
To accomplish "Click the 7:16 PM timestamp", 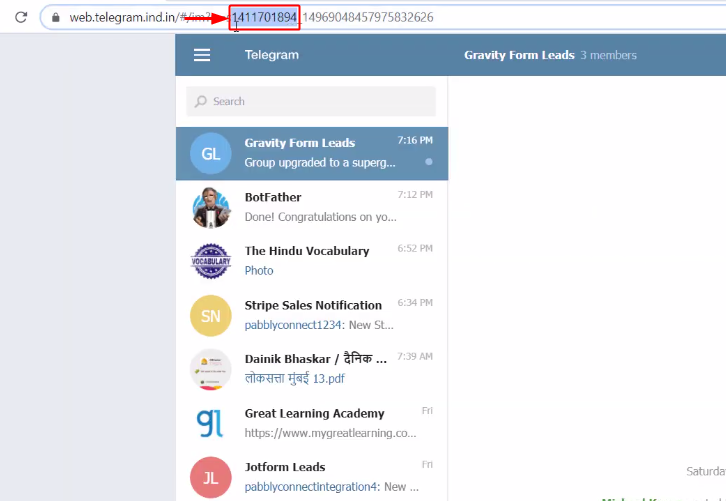I will click(x=415, y=140).
